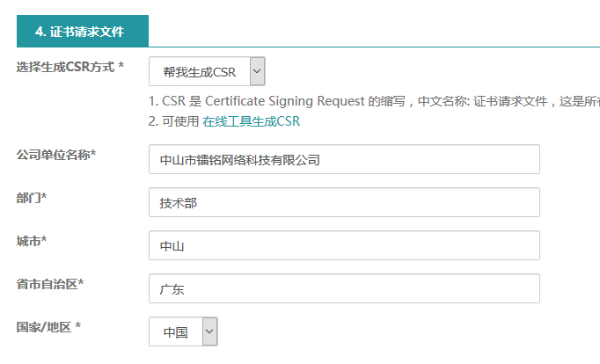
Task: Click into the 城市 field with 中山
Action: (344, 245)
